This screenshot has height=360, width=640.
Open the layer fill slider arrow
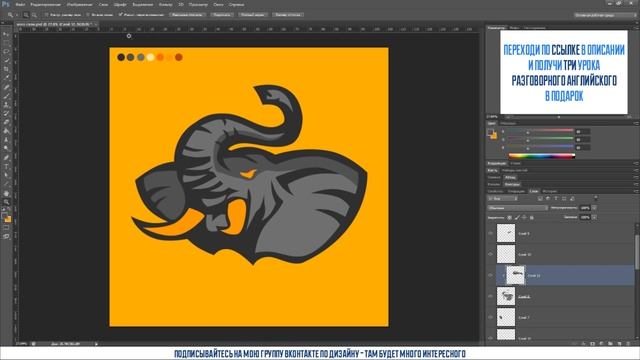click(594, 218)
